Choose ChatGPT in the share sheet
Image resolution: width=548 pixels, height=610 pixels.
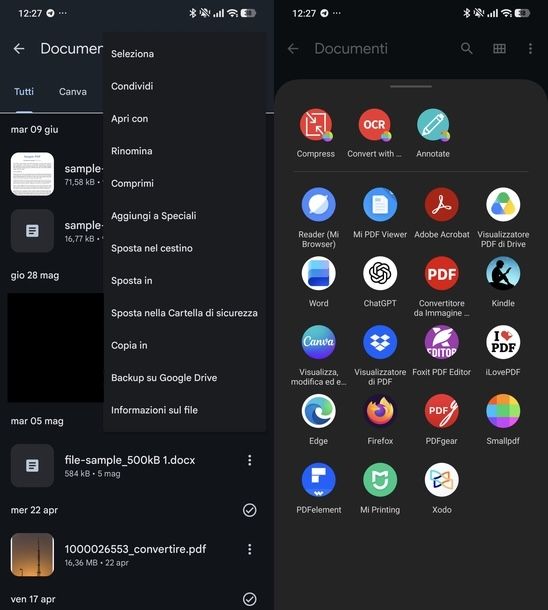380,273
